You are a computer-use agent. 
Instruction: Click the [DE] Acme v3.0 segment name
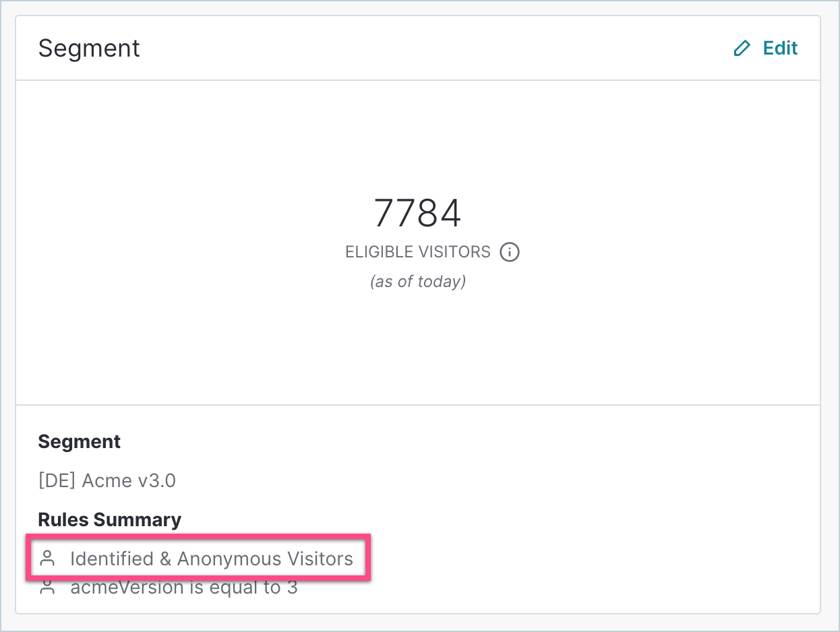pyautogui.click(x=107, y=480)
